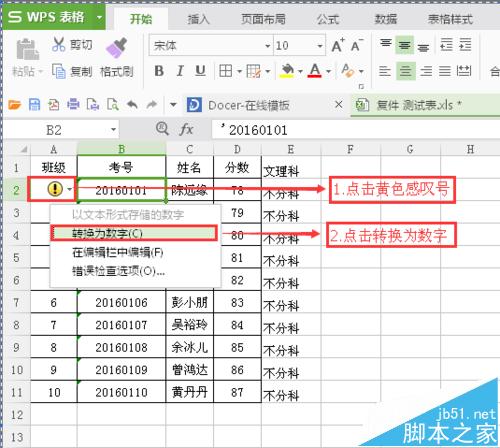
Task: Click the open folder icon
Action: [x=15, y=105]
